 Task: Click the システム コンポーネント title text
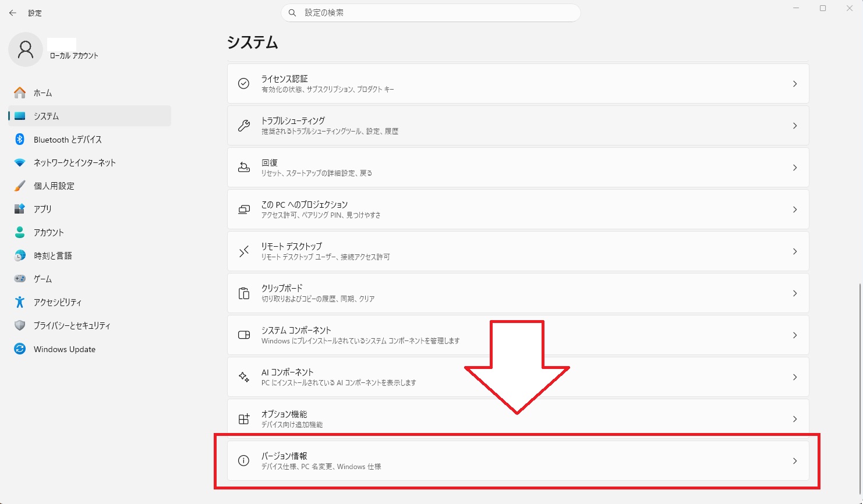[x=296, y=330]
